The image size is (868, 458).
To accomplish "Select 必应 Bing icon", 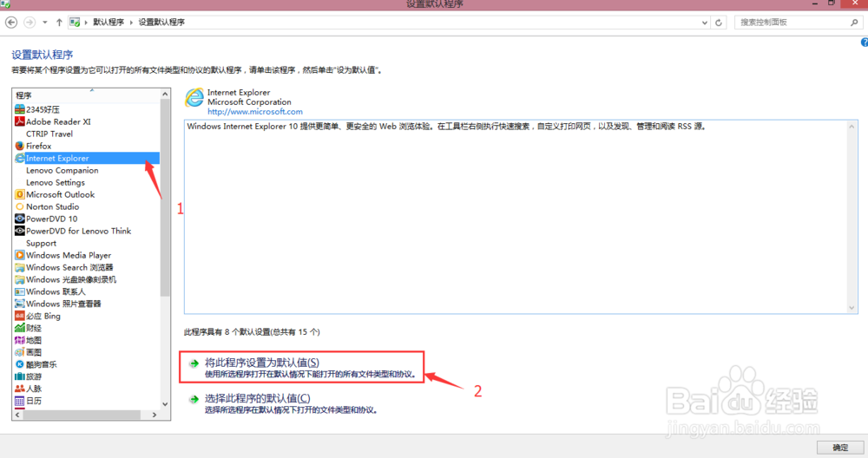I will (x=19, y=316).
